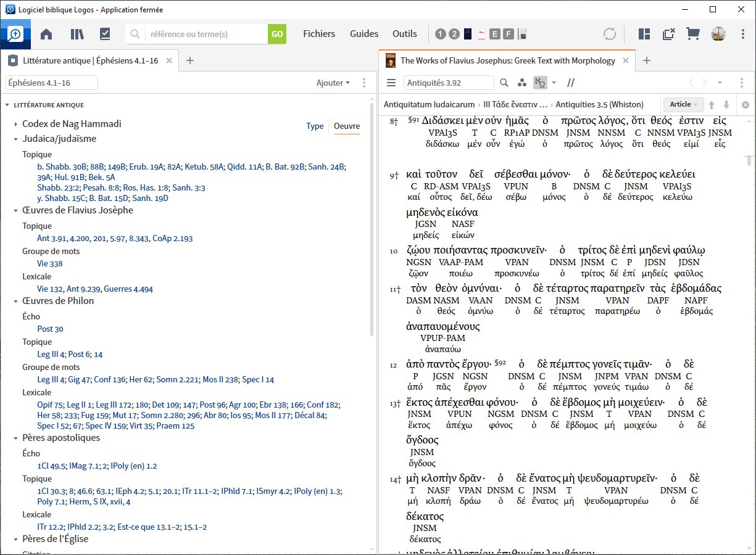
Task: Open the user profile avatar
Action: click(718, 34)
